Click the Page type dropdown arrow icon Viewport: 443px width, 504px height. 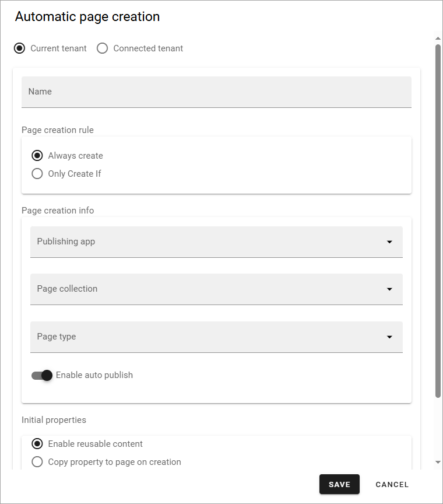pos(389,337)
